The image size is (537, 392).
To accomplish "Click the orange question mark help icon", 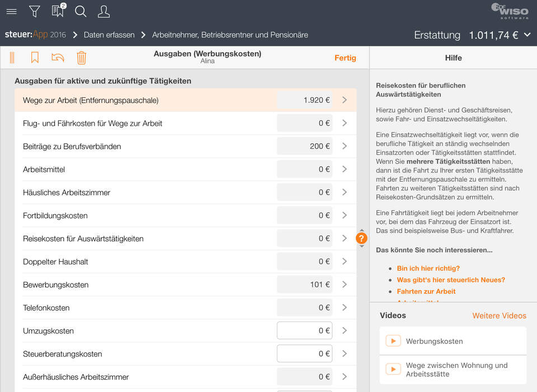I will [x=361, y=238].
